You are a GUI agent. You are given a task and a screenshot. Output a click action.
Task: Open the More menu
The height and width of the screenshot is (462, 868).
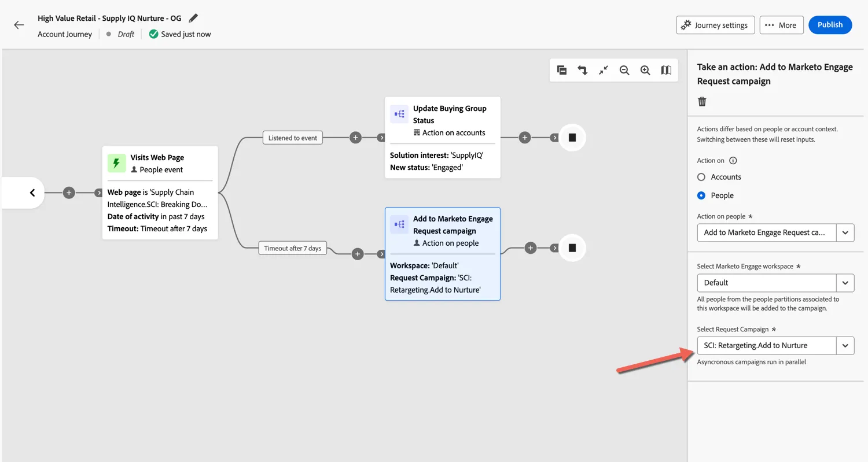point(781,25)
